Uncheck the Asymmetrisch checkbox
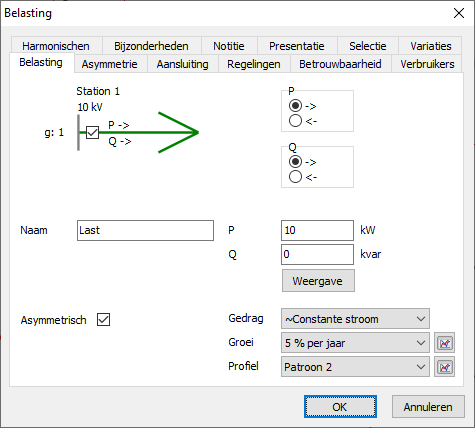The image size is (475, 428). pos(103,320)
